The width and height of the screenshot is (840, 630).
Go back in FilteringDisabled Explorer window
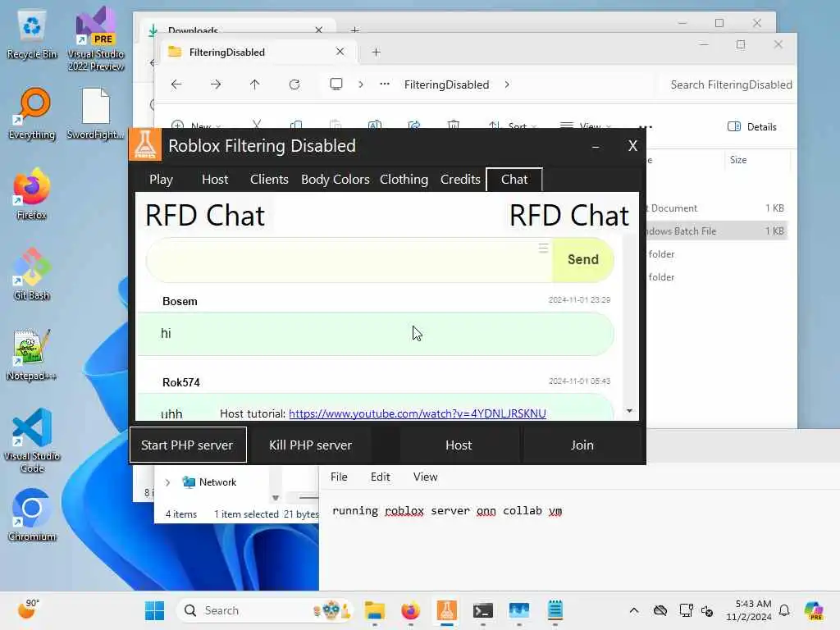tap(176, 84)
